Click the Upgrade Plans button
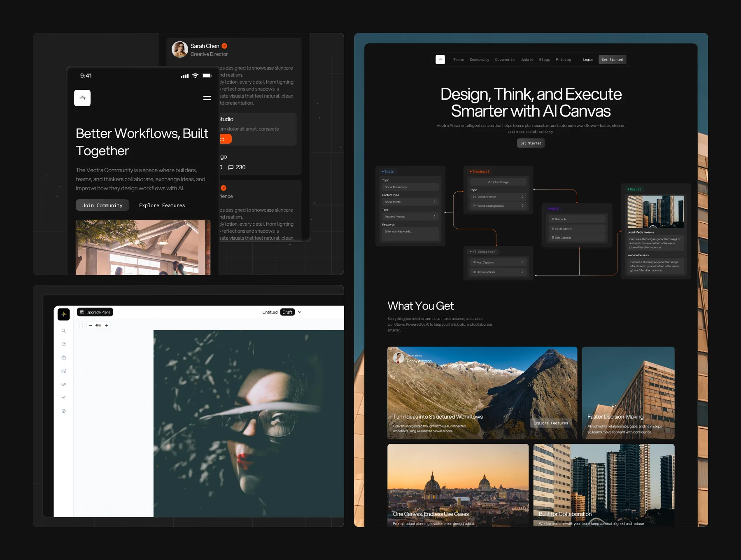 click(x=95, y=312)
